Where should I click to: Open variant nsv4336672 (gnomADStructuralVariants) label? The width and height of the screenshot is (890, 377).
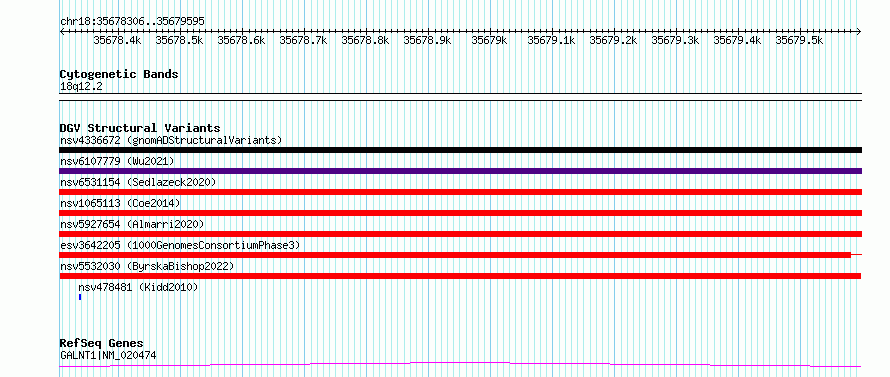[x=171, y=140]
